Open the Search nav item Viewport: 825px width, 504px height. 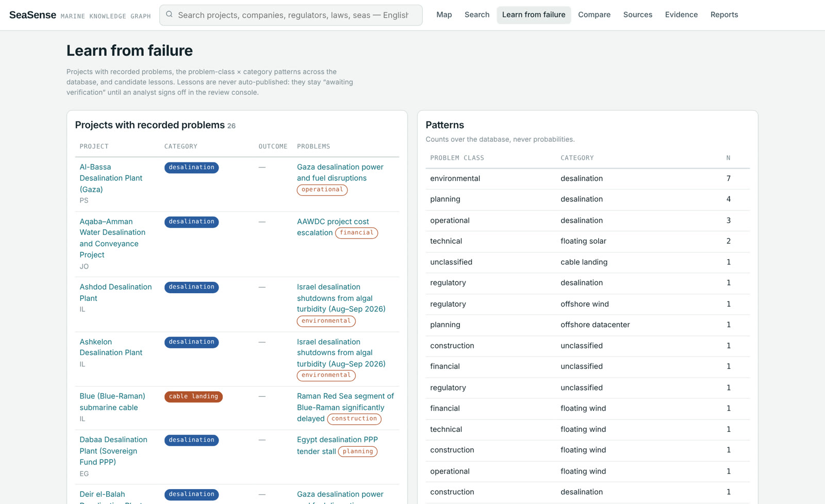(477, 14)
